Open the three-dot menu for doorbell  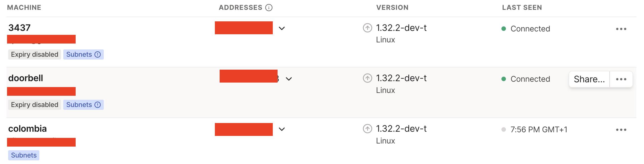[x=621, y=79]
